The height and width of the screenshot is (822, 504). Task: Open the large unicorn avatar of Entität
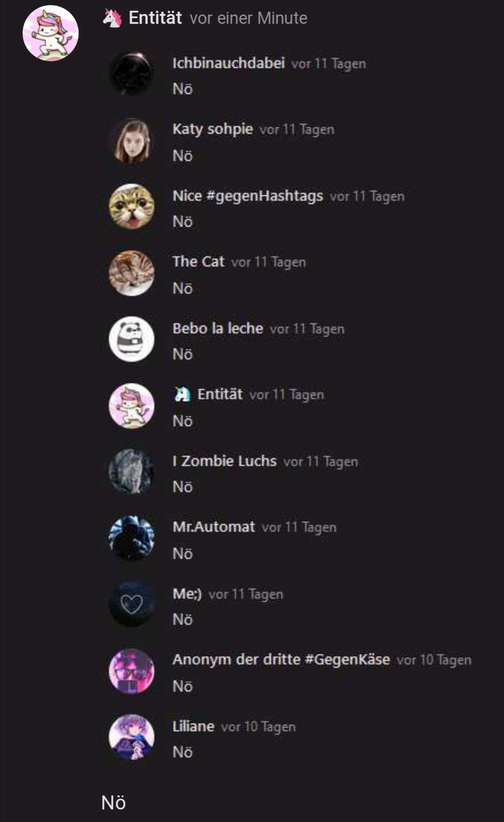[x=50, y=33]
